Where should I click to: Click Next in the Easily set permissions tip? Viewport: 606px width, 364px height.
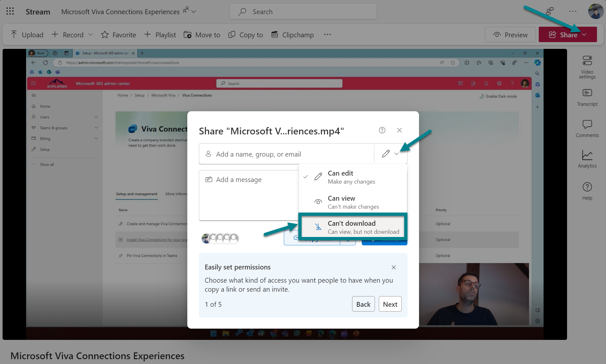(390, 304)
